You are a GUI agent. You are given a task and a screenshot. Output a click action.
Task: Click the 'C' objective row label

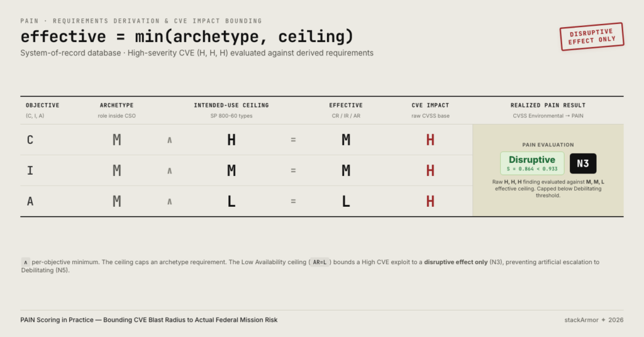pyautogui.click(x=30, y=140)
